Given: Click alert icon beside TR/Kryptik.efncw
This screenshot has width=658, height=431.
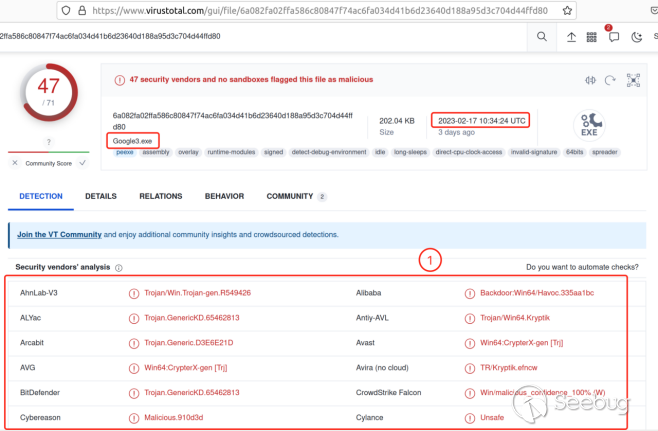Looking at the screenshot, I should pyautogui.click(x=470, y=368).
